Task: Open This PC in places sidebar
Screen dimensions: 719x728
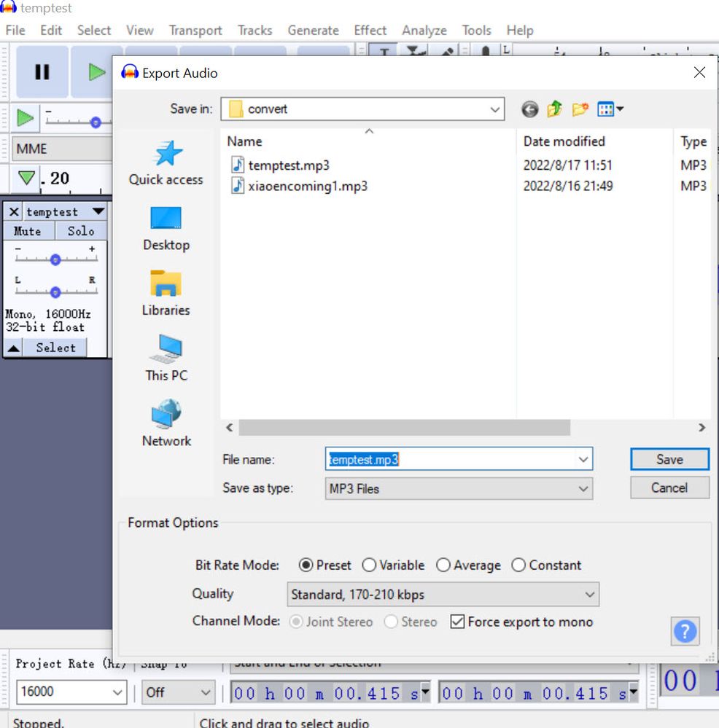Action: [166, 359]
